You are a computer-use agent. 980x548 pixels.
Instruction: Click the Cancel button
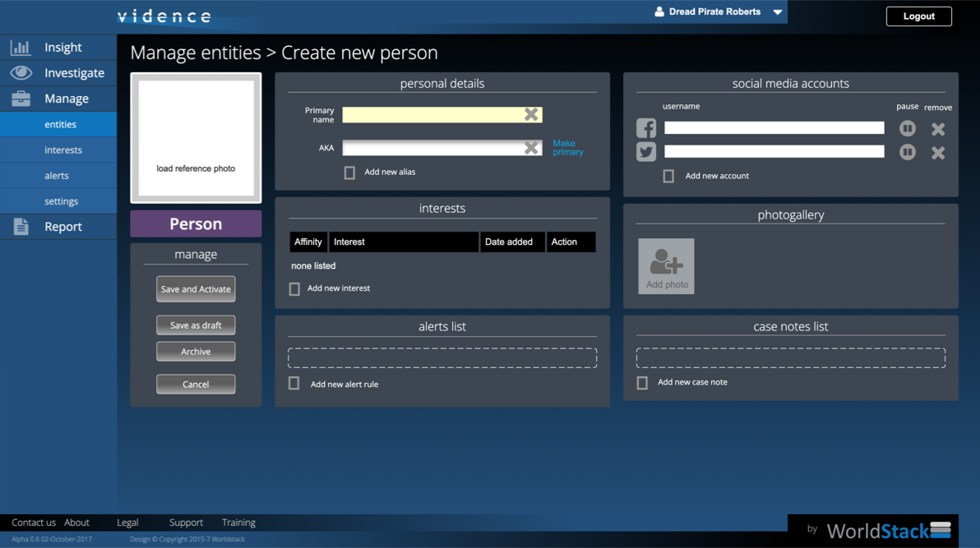coord(196,384)
